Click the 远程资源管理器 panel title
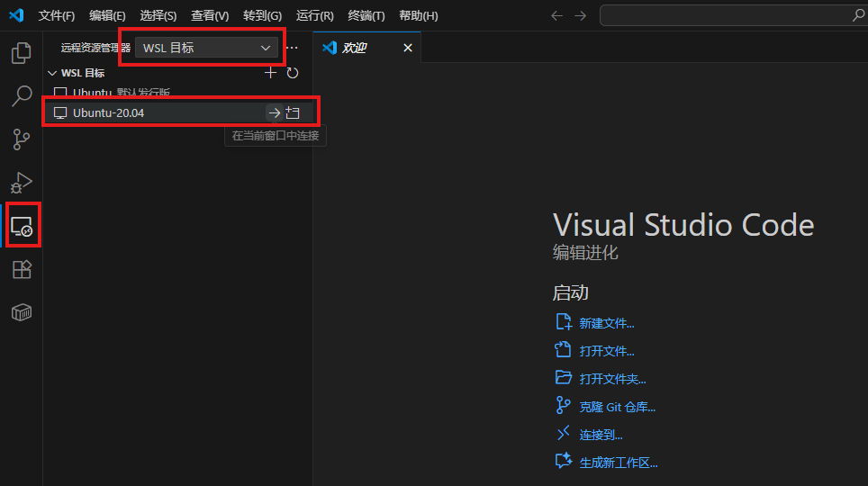Viewport: 868px width, 486px height. (95, 49)
